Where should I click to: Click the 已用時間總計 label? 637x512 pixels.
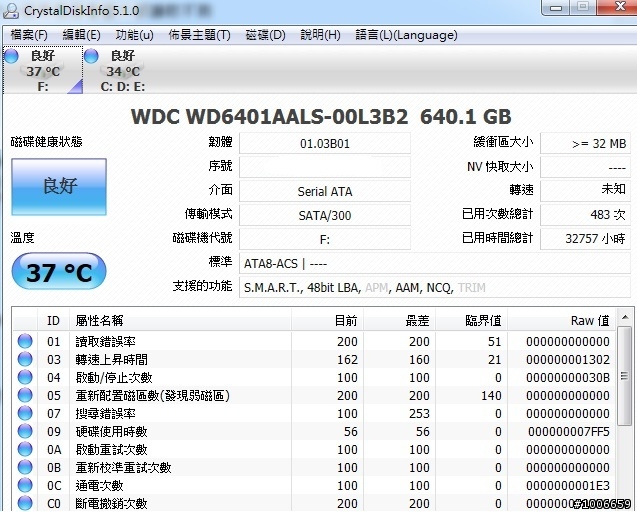(x=497, y=238)
